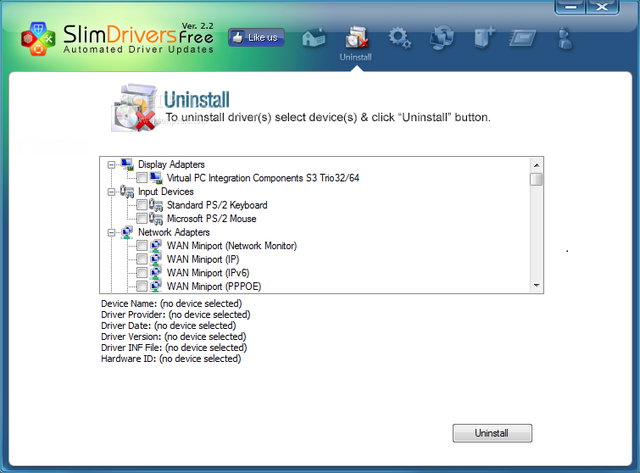This screenshot has width=640, height=473.
Task: Select the WAN Miniport (PPPOE) row text
Action: 214,286
